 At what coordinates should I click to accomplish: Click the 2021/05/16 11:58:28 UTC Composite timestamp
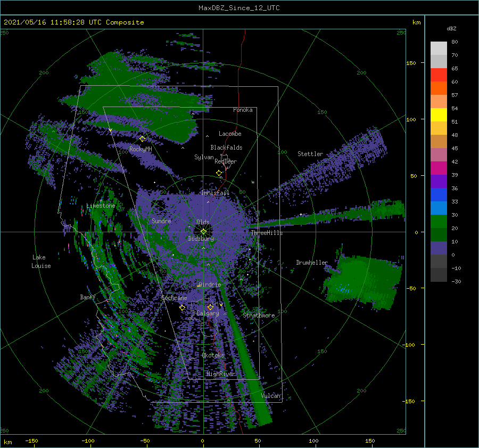[x=73, y=22]
